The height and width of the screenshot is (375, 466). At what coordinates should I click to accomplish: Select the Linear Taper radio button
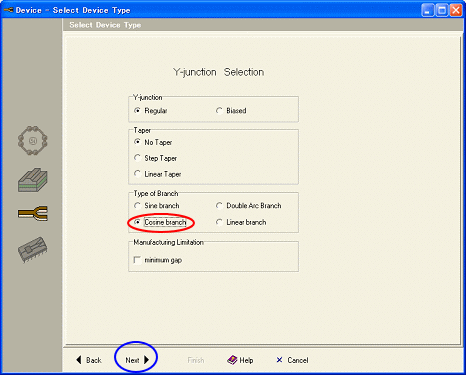(137, 174)
